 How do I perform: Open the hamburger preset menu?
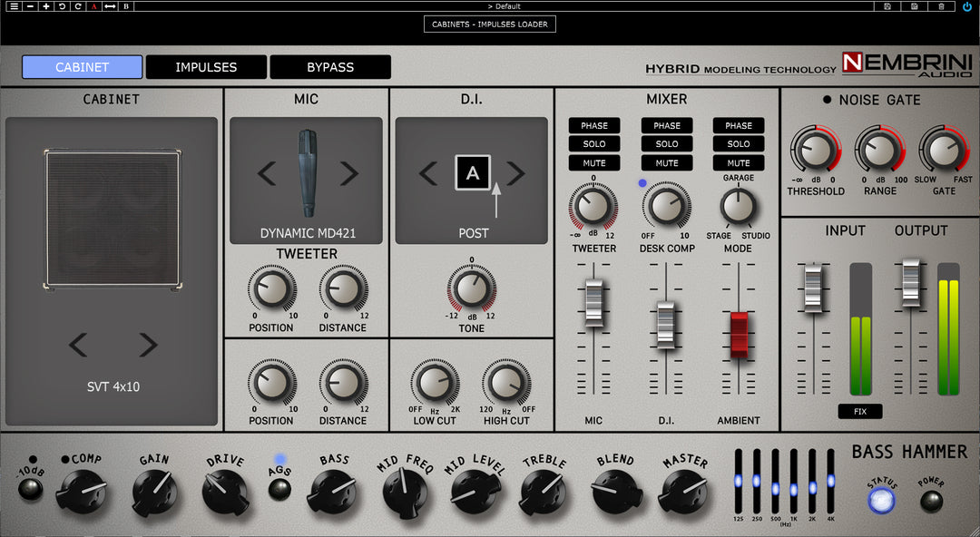tap(14, 5)
